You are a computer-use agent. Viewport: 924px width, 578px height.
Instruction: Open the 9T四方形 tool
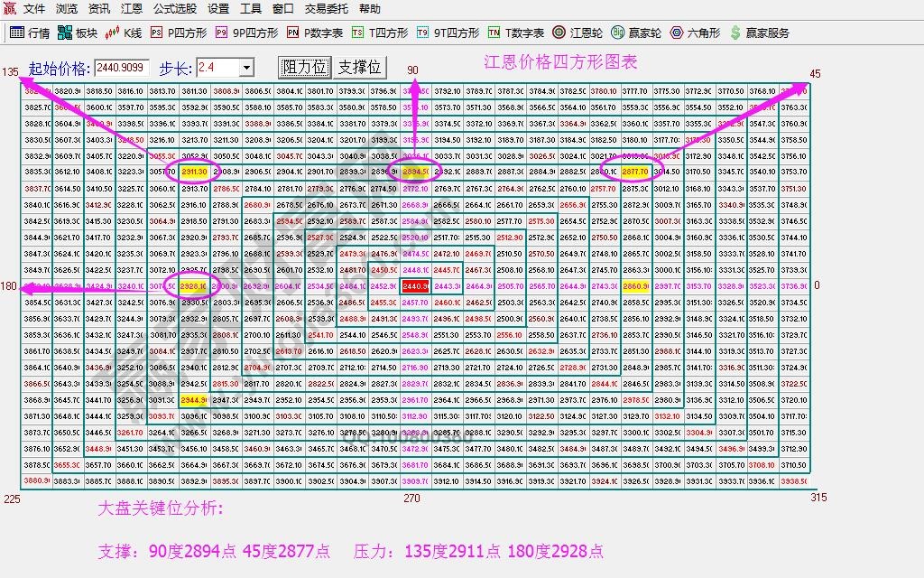(448, 33)
